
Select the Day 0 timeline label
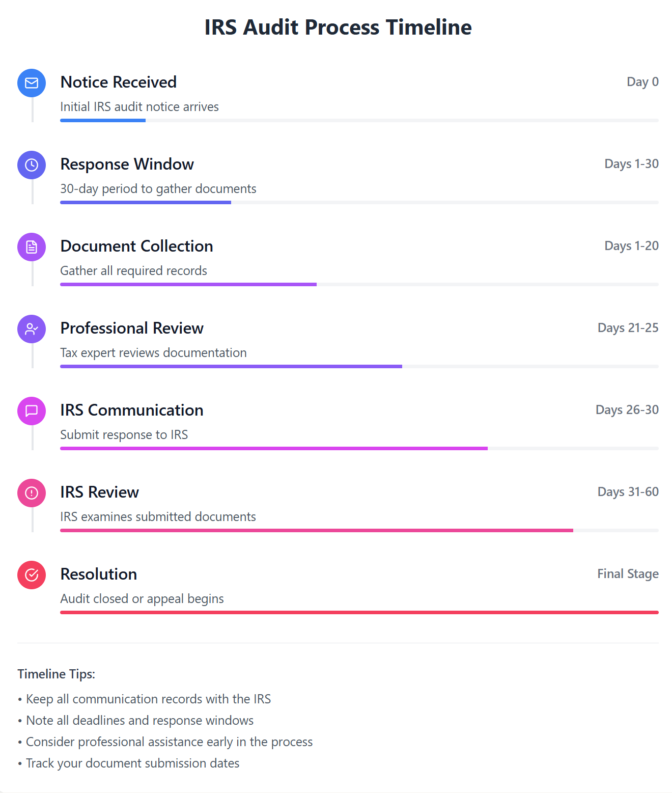(642, 82)
